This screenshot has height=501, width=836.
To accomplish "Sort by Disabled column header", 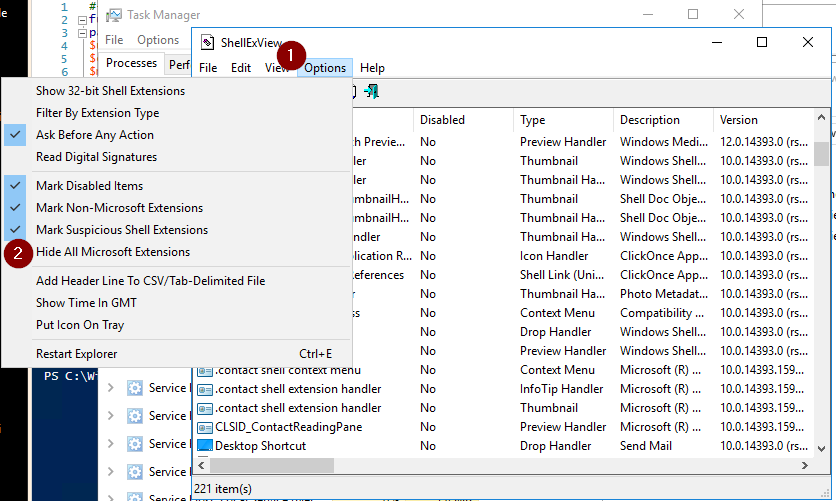I will [x=463, y=120].
